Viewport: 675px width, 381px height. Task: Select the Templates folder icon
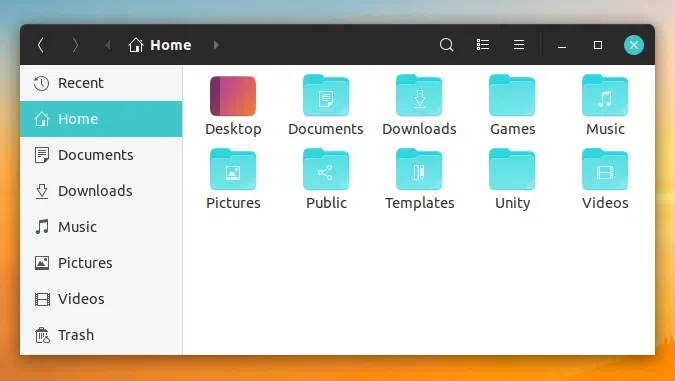click(x=419, y=169)
